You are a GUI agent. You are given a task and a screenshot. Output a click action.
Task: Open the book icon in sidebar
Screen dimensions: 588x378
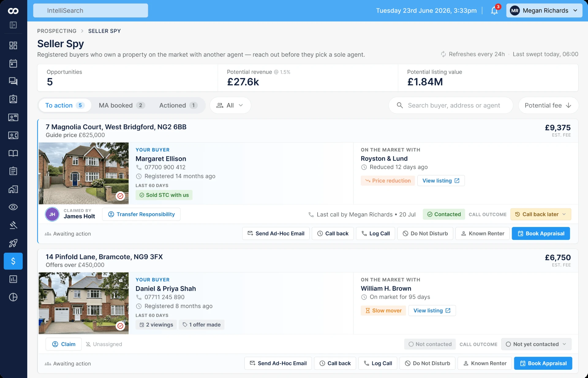click(13, 153)
